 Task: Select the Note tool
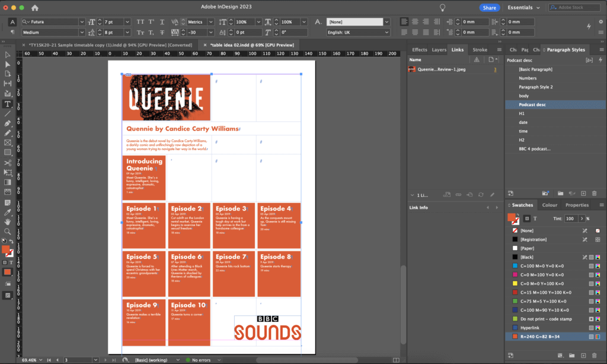click(7, 203)
